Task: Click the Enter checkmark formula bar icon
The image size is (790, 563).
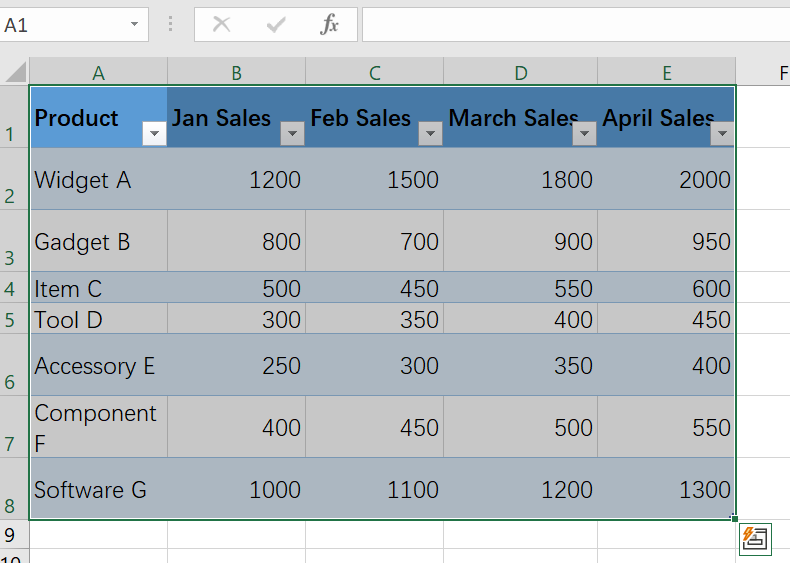Action: (x=276, y=24)
